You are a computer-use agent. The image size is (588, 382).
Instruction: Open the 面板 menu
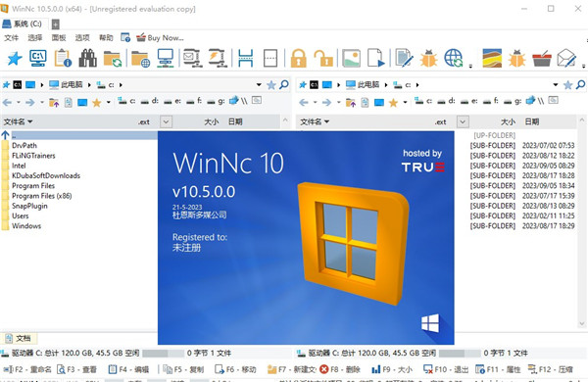(59, 37)
